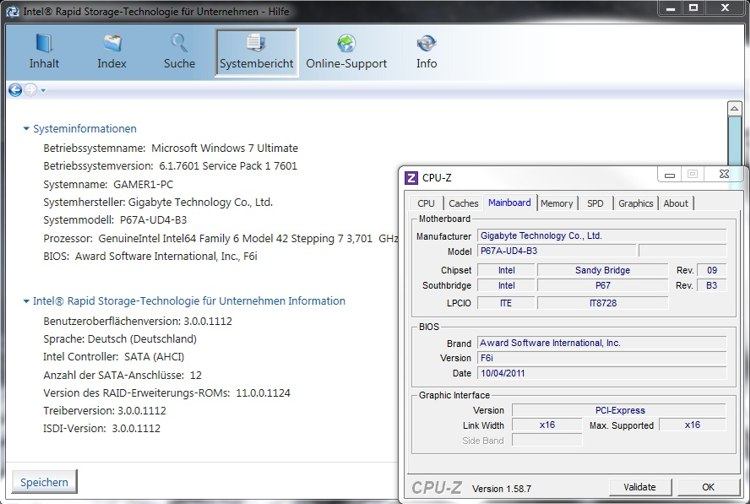Click ISDI-Version 3.0.0.1112 line
Screen dimensions: 750x504
(102, 428)
